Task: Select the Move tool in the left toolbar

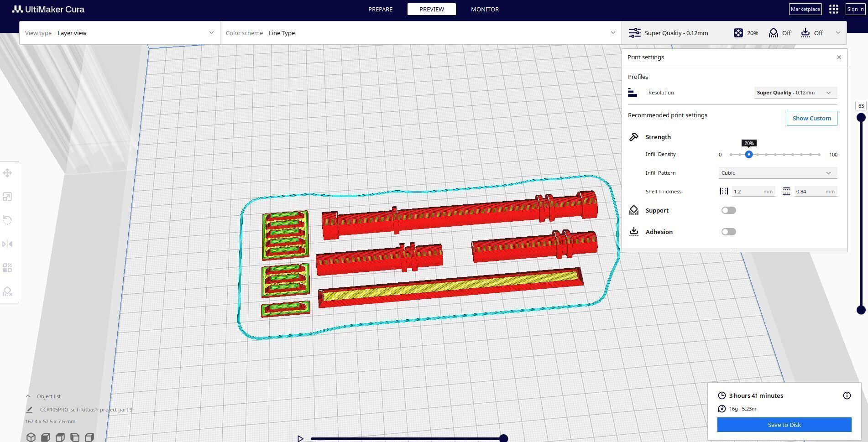Action: 7,173
